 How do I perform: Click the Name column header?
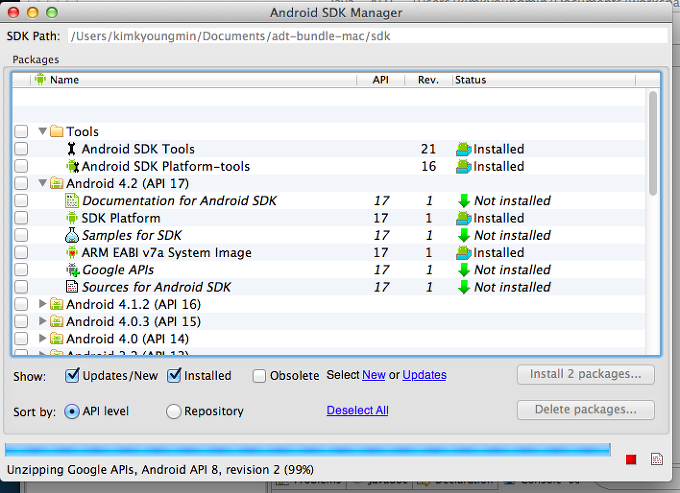[194, 80]
